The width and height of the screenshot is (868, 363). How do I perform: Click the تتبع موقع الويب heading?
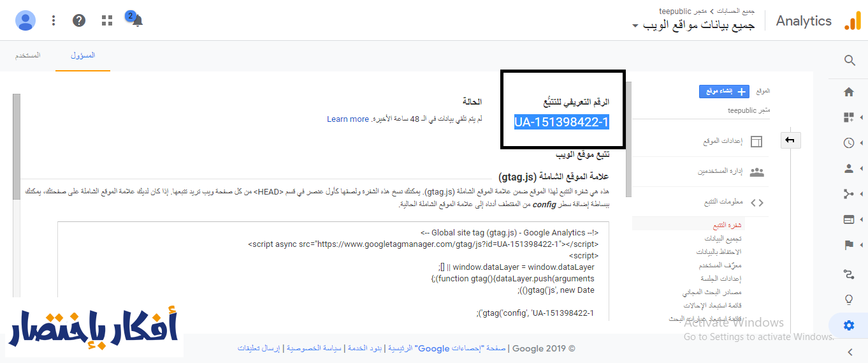[582, 155]
